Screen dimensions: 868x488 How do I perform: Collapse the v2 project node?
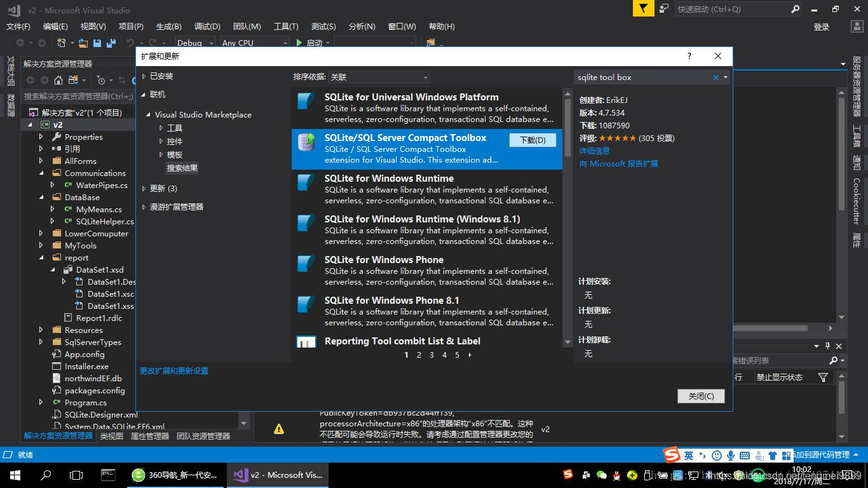(x=30, y=125)
